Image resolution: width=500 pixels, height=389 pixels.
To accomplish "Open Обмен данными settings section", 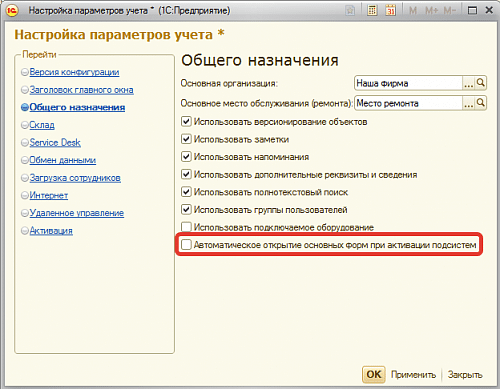I will [x=63, y=160].
